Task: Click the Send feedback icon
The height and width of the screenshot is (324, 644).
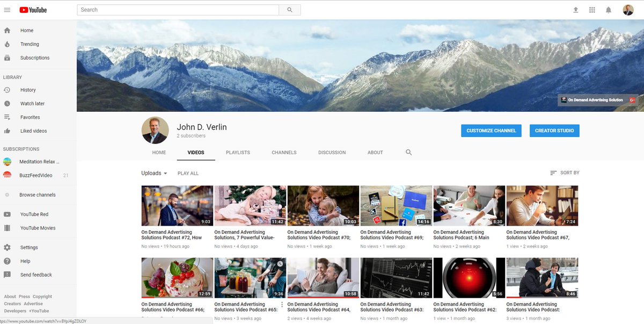Action: pyautogui.click(x=7, y=275)
